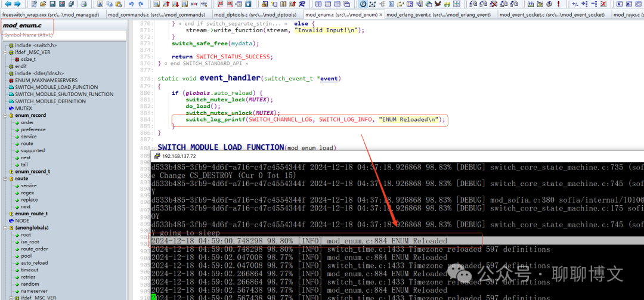Search forward with red down arrow icon
644x300 pixels.
point(175,4)
